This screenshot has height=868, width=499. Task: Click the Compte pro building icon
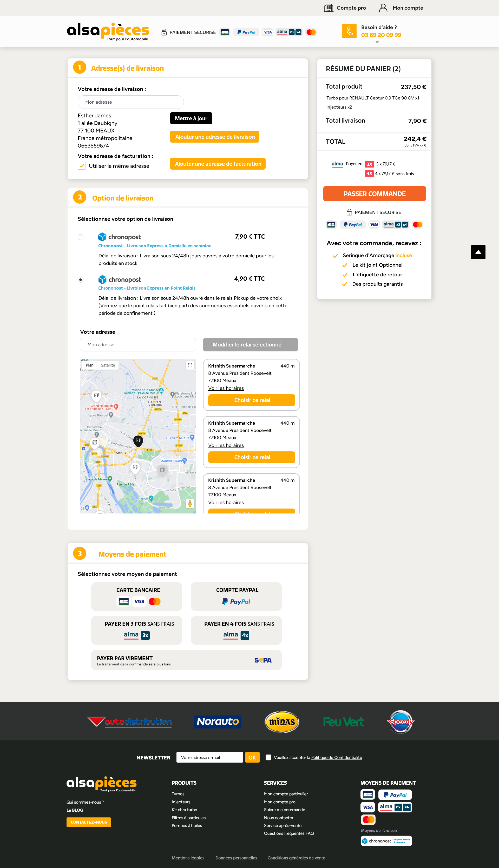click(328, 8)
